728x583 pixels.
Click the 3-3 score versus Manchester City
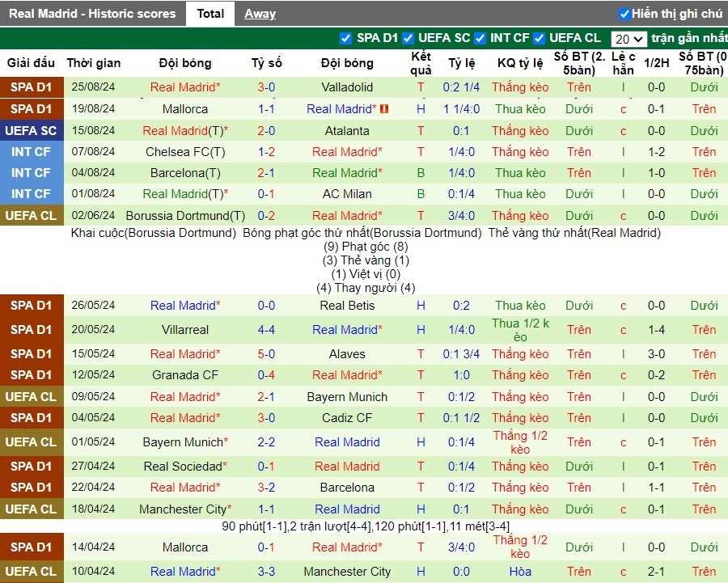tap(266, 572)
